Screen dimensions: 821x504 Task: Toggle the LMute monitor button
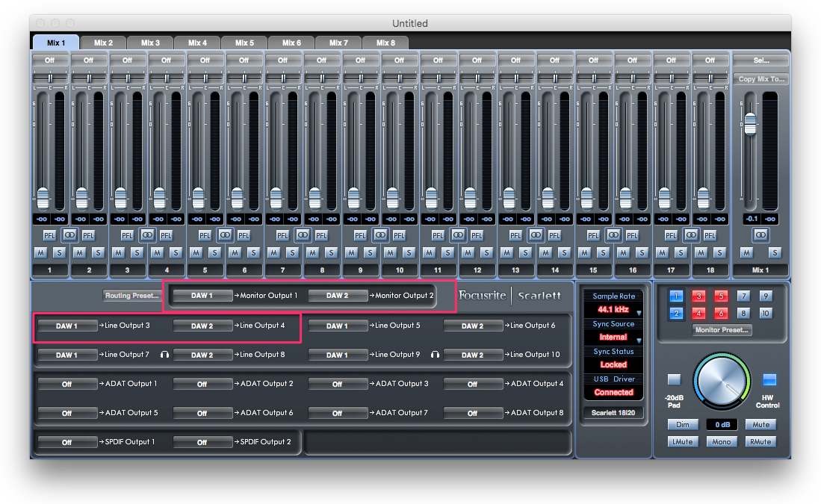(683, 442)
